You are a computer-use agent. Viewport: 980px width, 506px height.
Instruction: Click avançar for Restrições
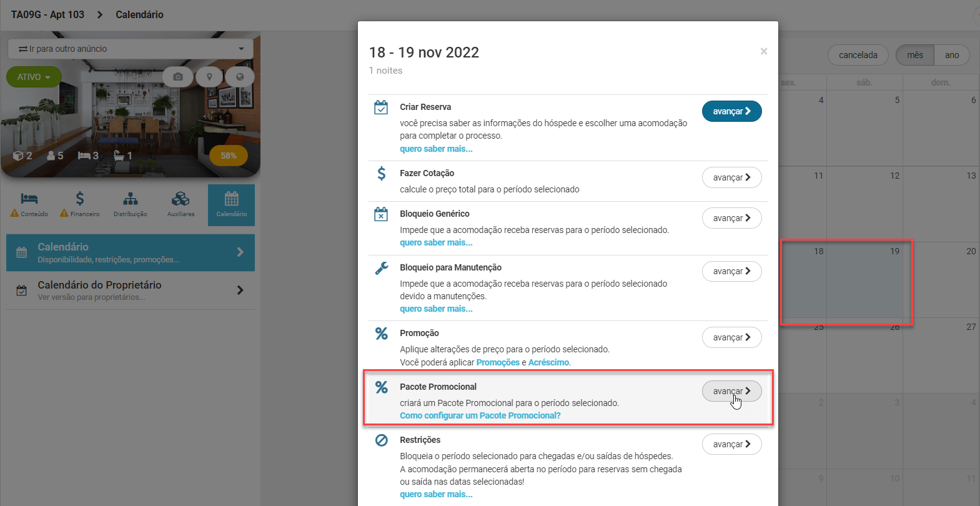(731, 444)
